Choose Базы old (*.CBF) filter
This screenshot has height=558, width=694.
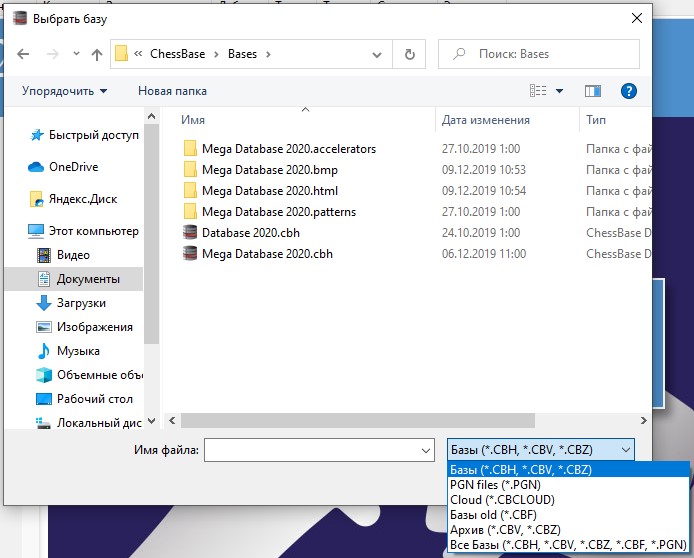pos(569,515)
